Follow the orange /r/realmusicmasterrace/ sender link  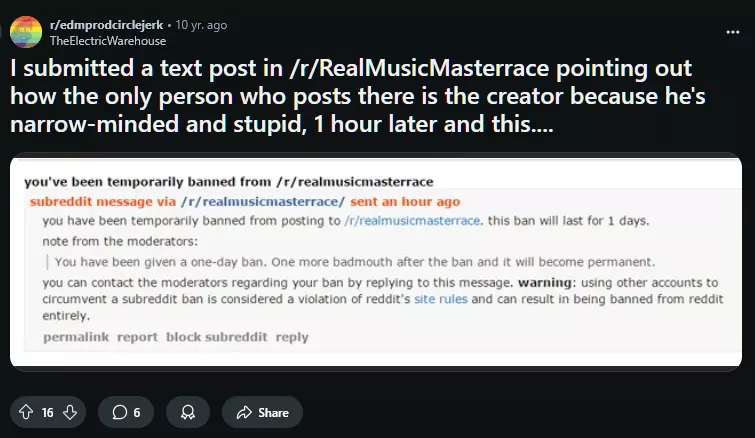262,202
